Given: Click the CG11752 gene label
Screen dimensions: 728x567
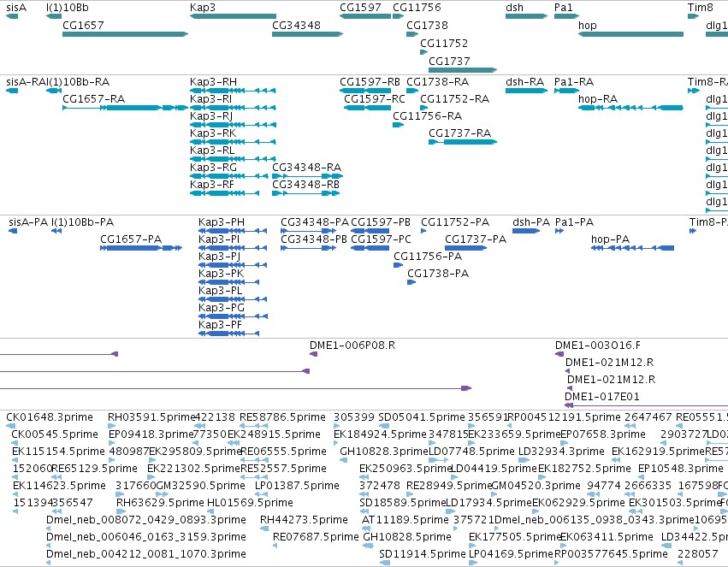Looking at the screenshot, I should (x=444, y=43).
